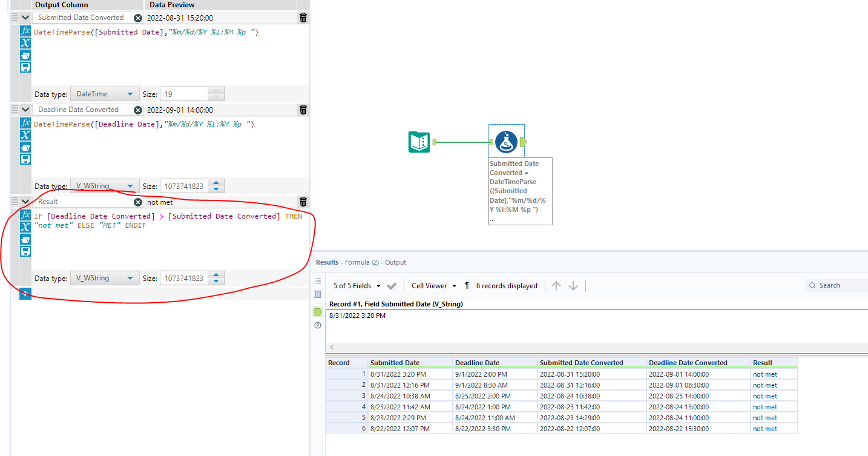Go to the previous record with the up arrow
Screen dimensions: 868x456
pyautogui.click(x=556, y=285)
